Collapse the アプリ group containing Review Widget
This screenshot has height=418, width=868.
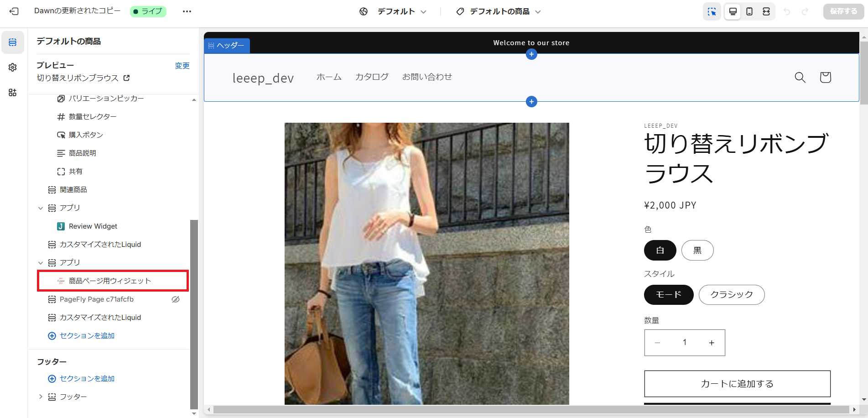[x=41, y=208]
